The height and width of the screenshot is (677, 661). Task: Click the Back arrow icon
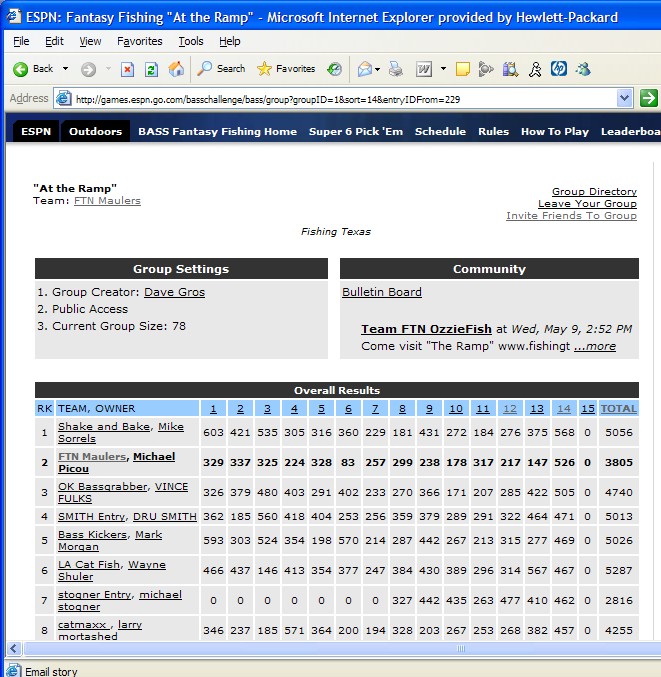click(20, 69)
